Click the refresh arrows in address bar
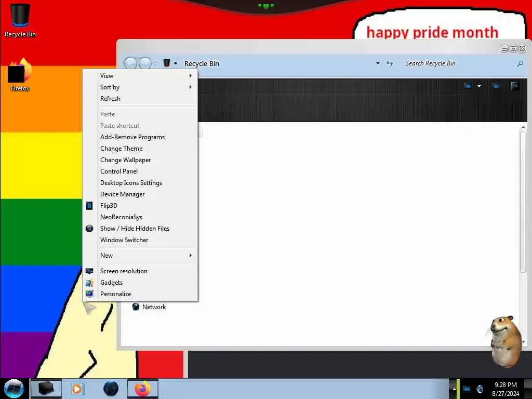The image size is (532, 399). pyautogui.click(x=390, y=63)
